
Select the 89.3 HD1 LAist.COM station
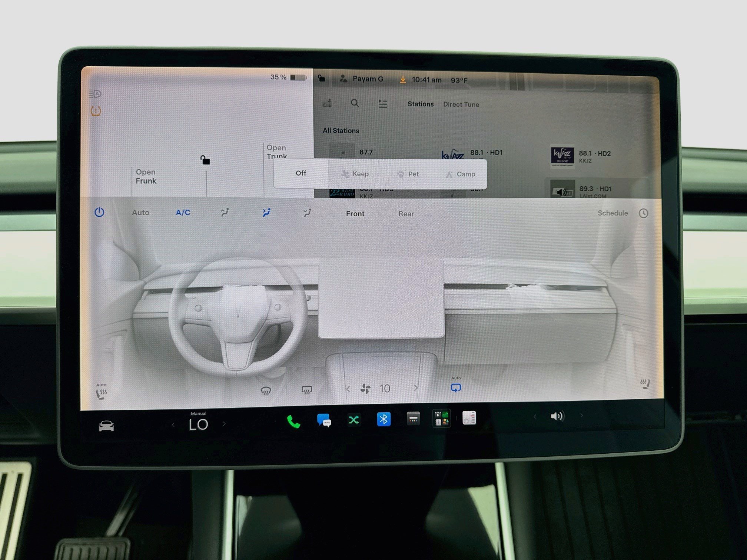[x=581, y=190]
